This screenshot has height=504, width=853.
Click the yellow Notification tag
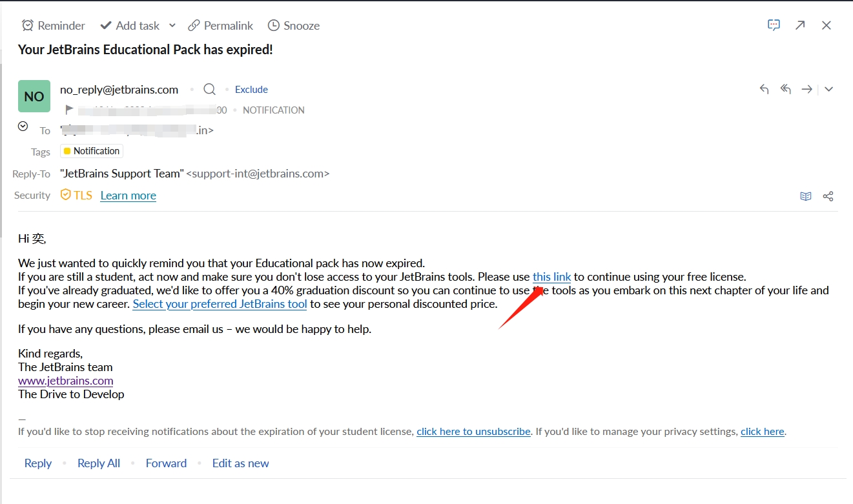(x=92, y=151)
